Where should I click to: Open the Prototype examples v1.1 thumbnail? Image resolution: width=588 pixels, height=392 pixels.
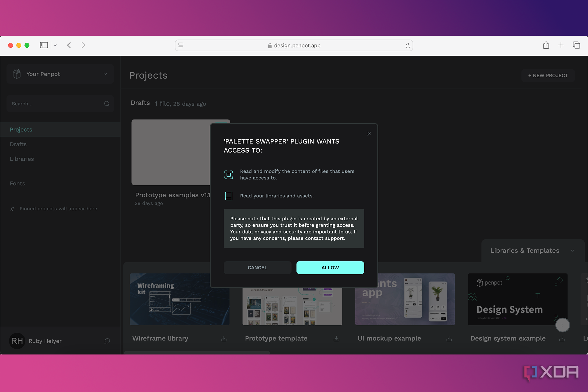[171, 152]
